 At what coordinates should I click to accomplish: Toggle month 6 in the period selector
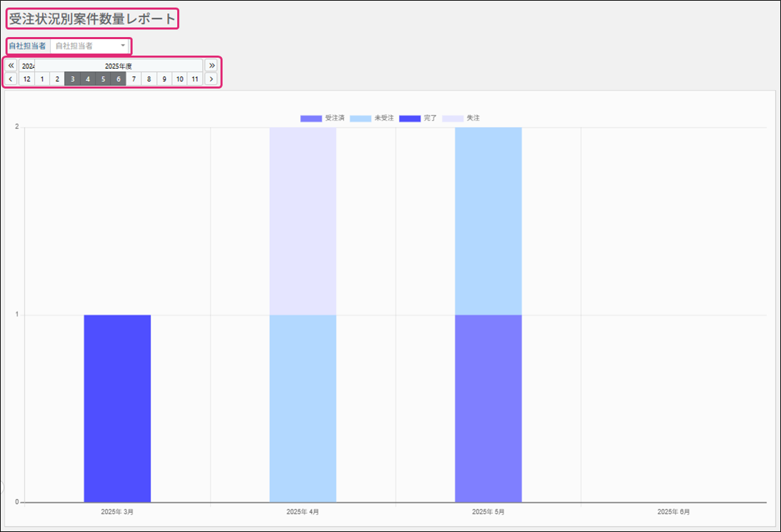(x=118, y=79)
